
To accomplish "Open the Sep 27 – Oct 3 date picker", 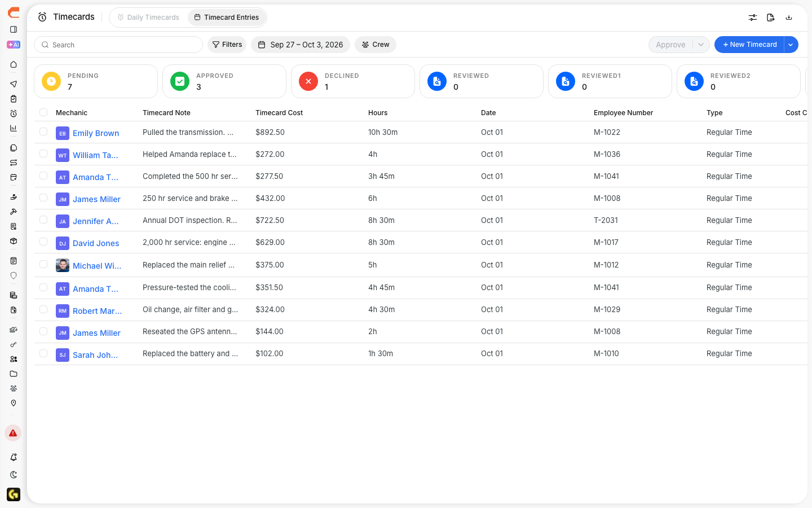I will point(301,45).
